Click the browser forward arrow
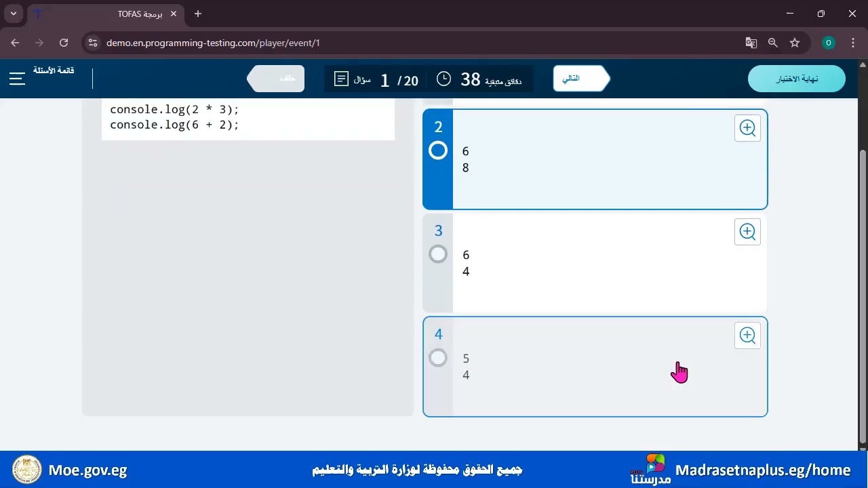This screenshot has width=868, height=488. pos(39,43)
